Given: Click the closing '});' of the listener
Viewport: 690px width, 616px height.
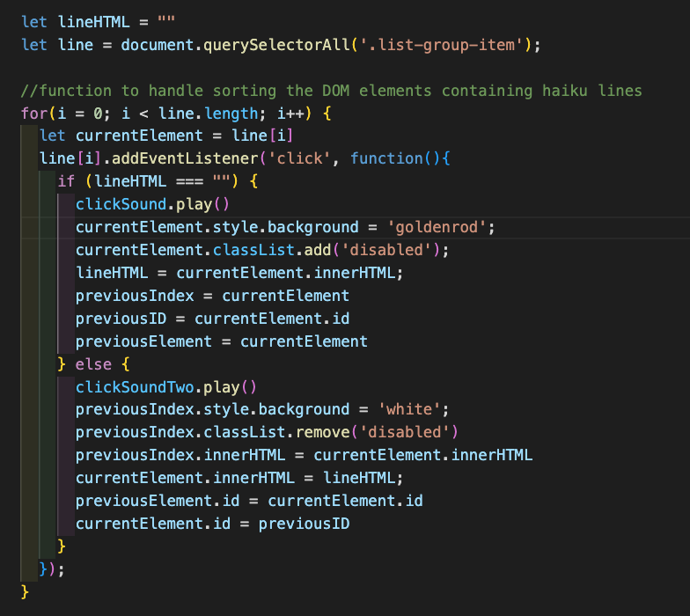Looking at the screenshot, I should pos(52,568).
